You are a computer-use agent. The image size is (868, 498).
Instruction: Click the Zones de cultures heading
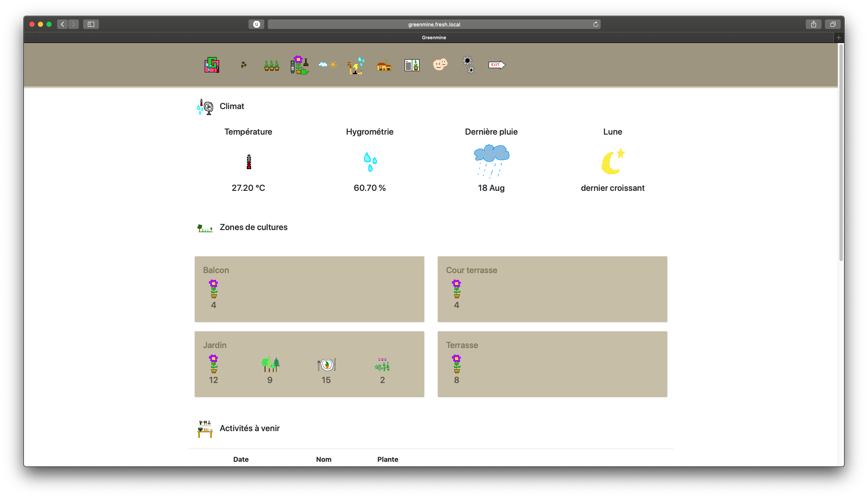[254, 227]
